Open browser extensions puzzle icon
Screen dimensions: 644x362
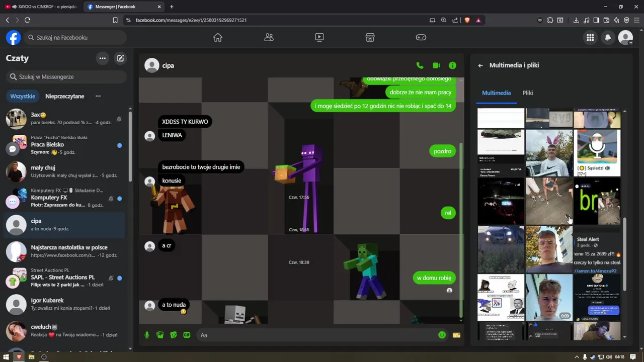coord(550,20)
